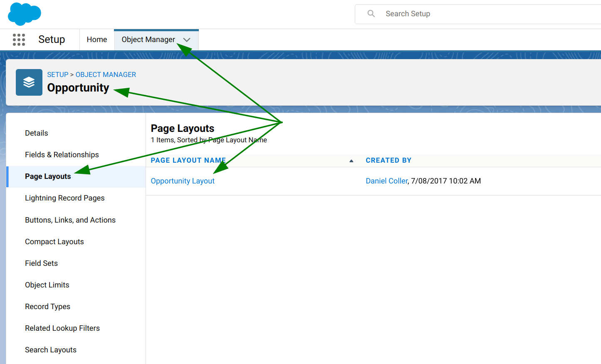Image resolution: width=601 pixels, height=364 pixels.
Task: Click the Salesforce cloud logo
Action: click(25, 14)
